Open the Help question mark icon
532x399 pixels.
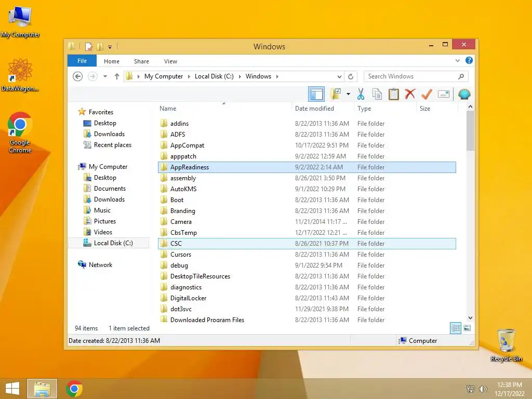click(469, 60)
